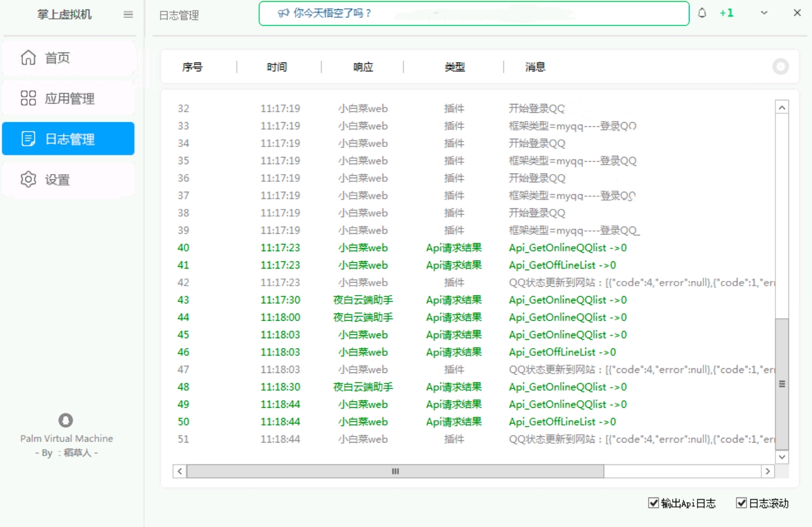Toggle the 输出Api日志 checkbox
Screen dimensions: 812x527
653,503
